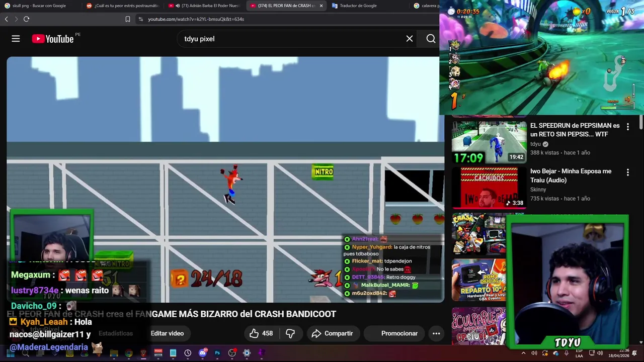Go to the 'tdyu' channel name link
This screenshot has width=644, height=362.
(x=535, y=144)
